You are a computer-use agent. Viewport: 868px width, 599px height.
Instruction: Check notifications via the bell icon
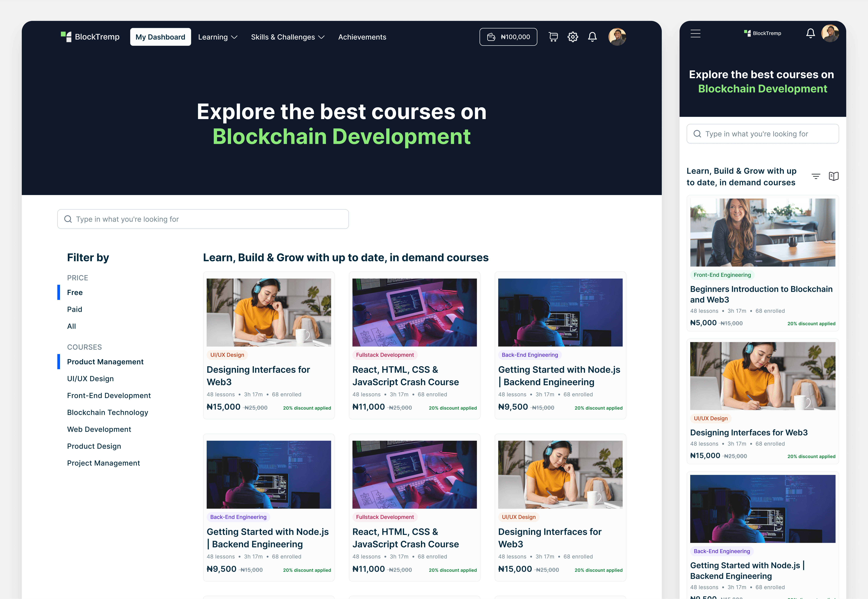(592, 37)
